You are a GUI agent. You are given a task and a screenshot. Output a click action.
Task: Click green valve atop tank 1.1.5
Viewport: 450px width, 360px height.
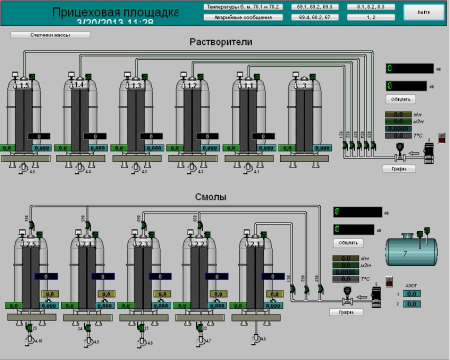pyautogui.click(x=33, y=77)
